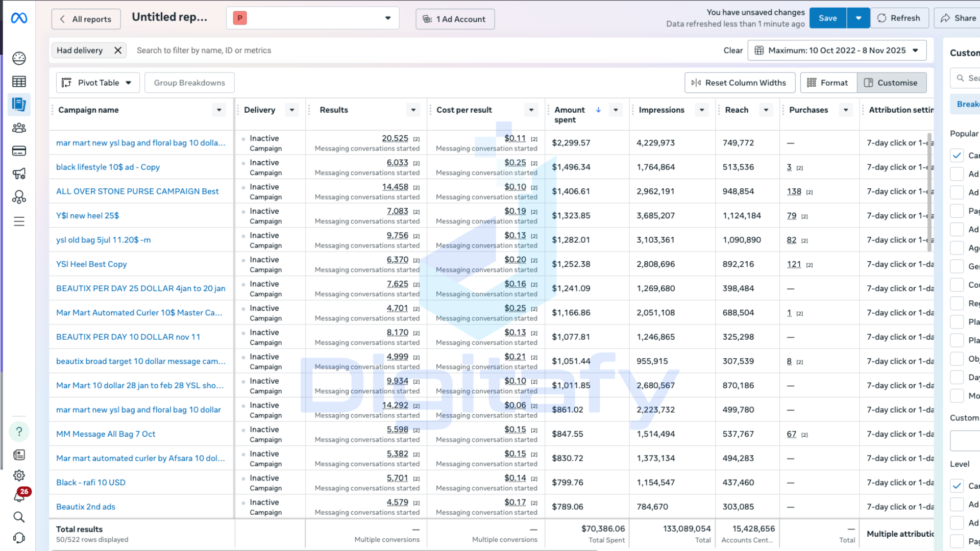Open Campaigns table icon in sidebar
This screenshot has width=980, height=551.
tap(19, 82)
